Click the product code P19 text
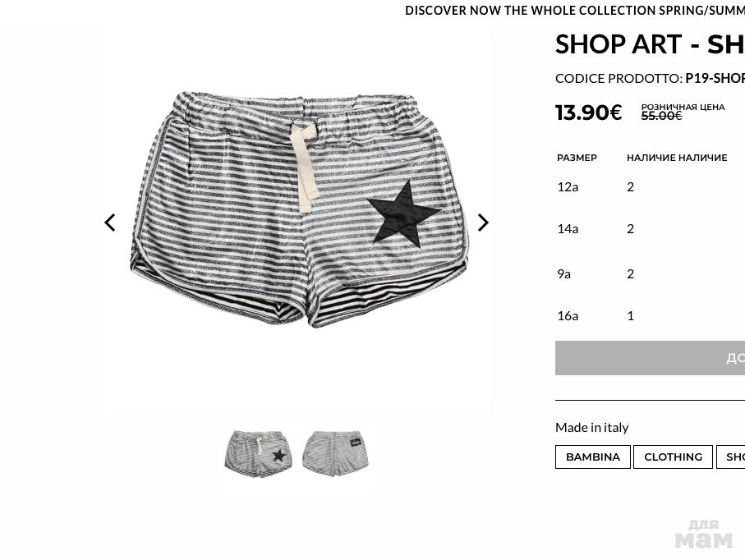 [715, 78]
